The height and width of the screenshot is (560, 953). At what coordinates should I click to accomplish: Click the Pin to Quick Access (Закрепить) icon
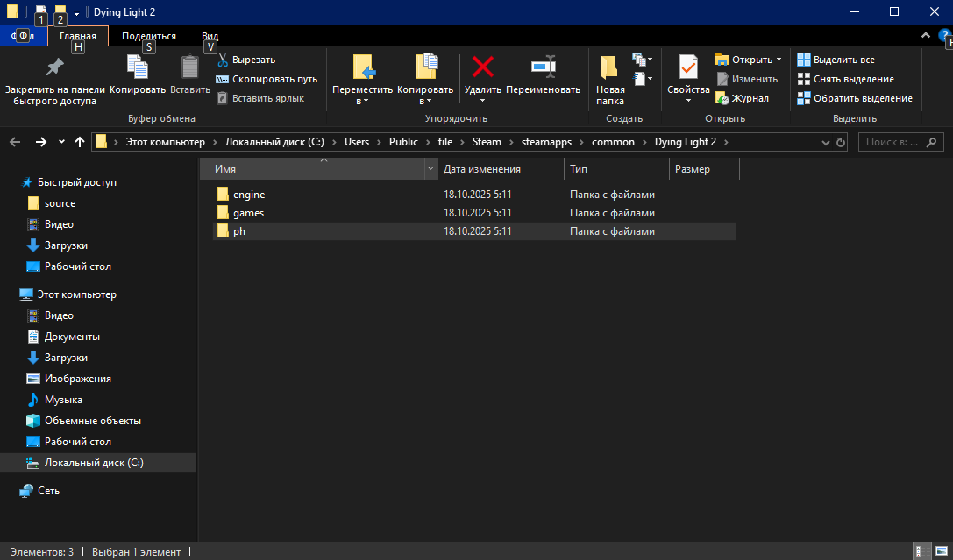(54, 67)
